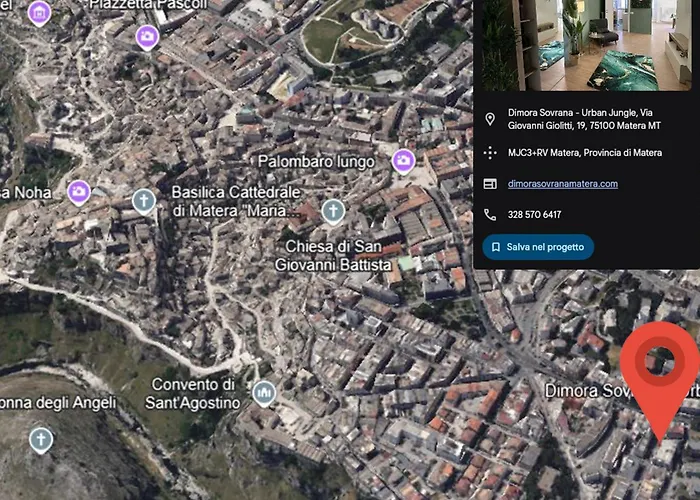Click the website icon in the info panel

490,184
